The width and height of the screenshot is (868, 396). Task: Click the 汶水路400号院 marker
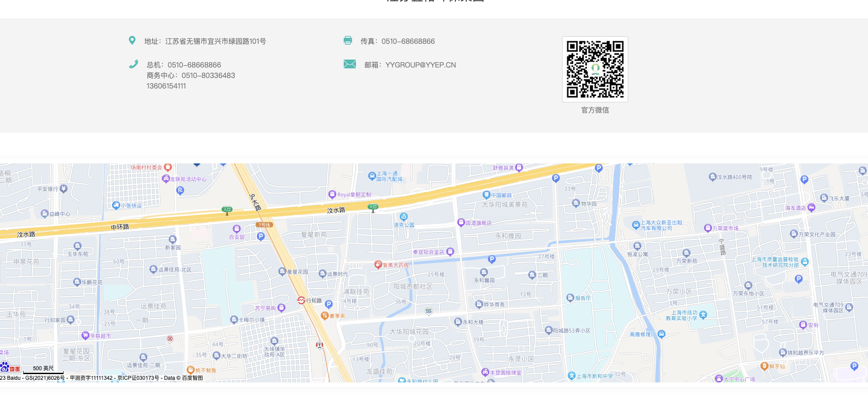tap(712, 177)
